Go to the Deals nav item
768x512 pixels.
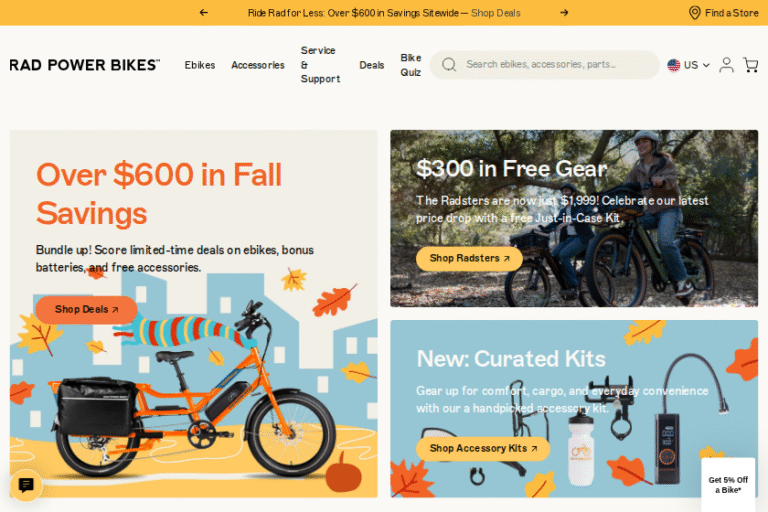coord(371,65)
